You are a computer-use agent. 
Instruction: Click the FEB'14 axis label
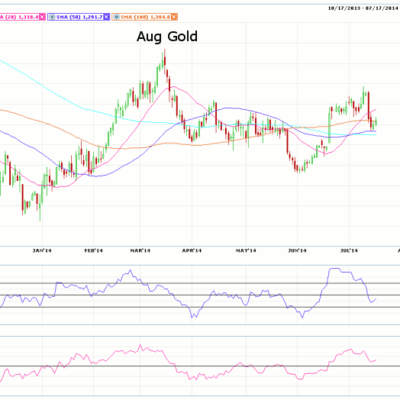(x=94, y=251)
